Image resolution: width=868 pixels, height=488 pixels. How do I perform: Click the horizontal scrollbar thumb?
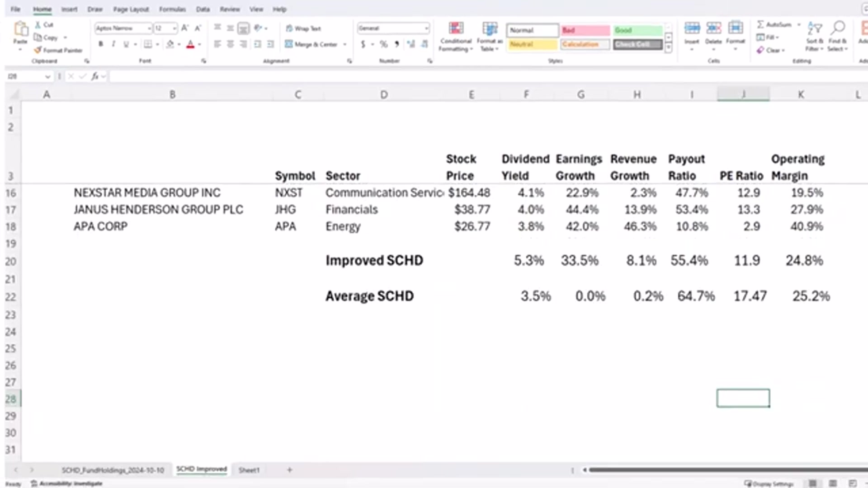[728, 470]
